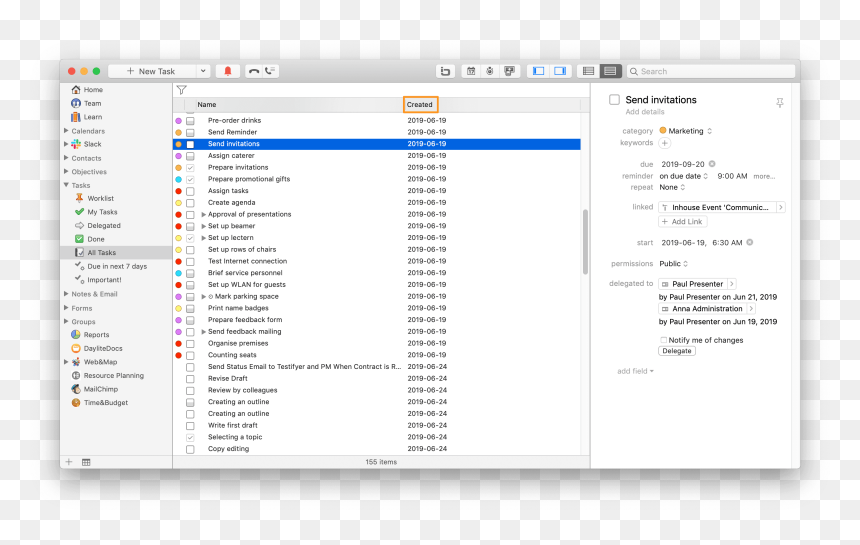Switch to the list view layout icon
860x545 pixels.
pos(589,71)
